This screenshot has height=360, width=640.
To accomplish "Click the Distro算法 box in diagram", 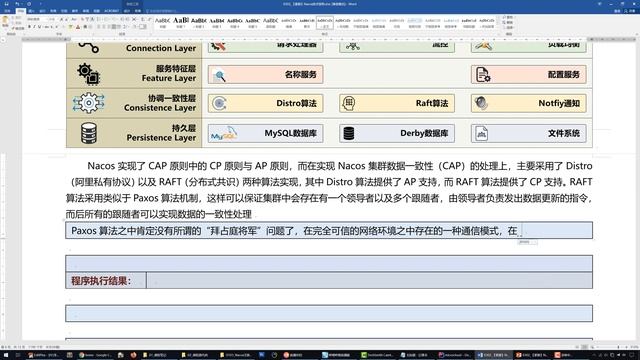I will tap(265, 103).
